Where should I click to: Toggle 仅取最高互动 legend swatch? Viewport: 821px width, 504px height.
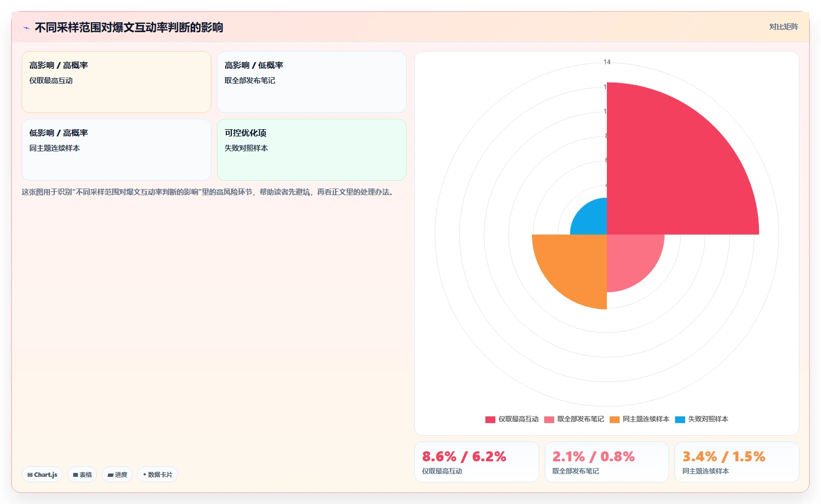[490, 419]
